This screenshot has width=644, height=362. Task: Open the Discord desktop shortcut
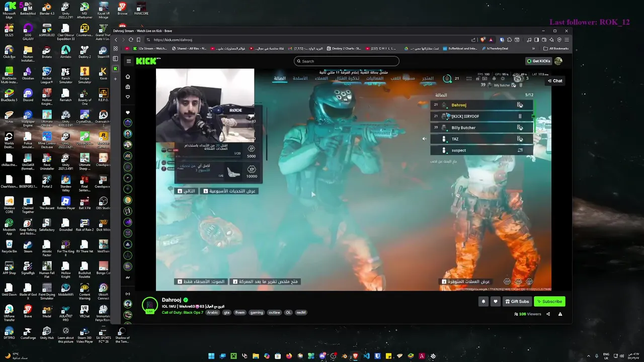click(x=28, y=95)
